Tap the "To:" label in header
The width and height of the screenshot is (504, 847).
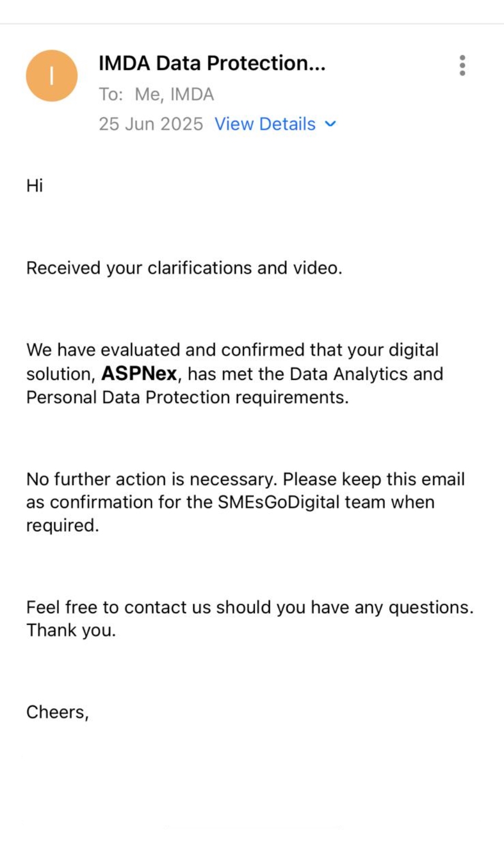pos(110,95)
